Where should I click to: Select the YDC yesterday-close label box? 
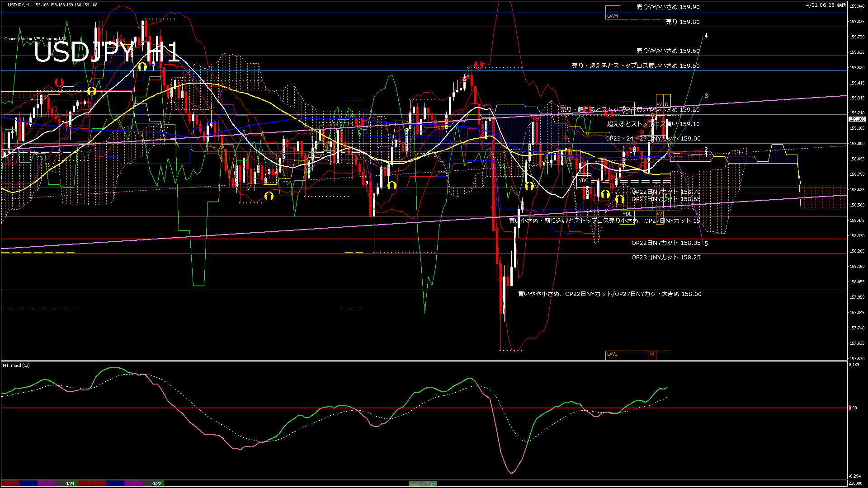pyautogui.click(x=584, y=180)
